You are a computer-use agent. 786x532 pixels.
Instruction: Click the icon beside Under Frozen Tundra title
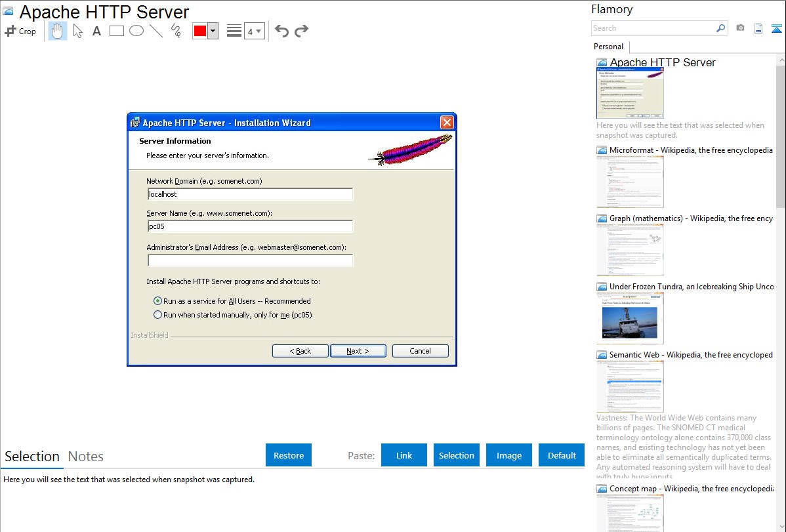(602, 287)
